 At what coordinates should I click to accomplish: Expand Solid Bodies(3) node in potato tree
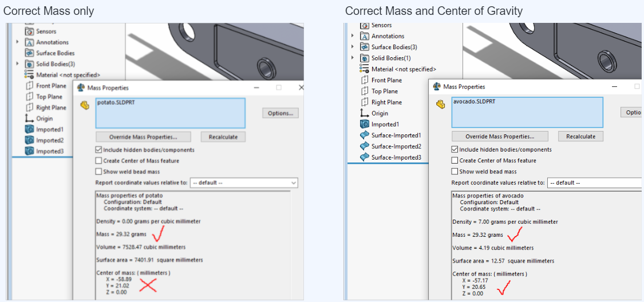click(x=17, y=63)
